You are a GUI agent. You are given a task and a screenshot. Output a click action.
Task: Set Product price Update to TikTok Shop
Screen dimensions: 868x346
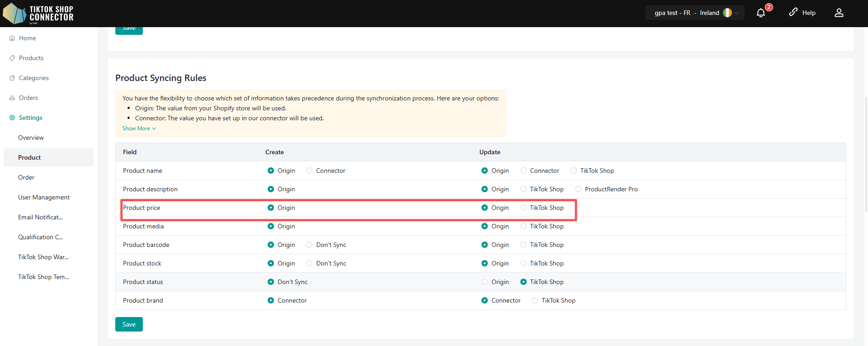coord(524,208)
